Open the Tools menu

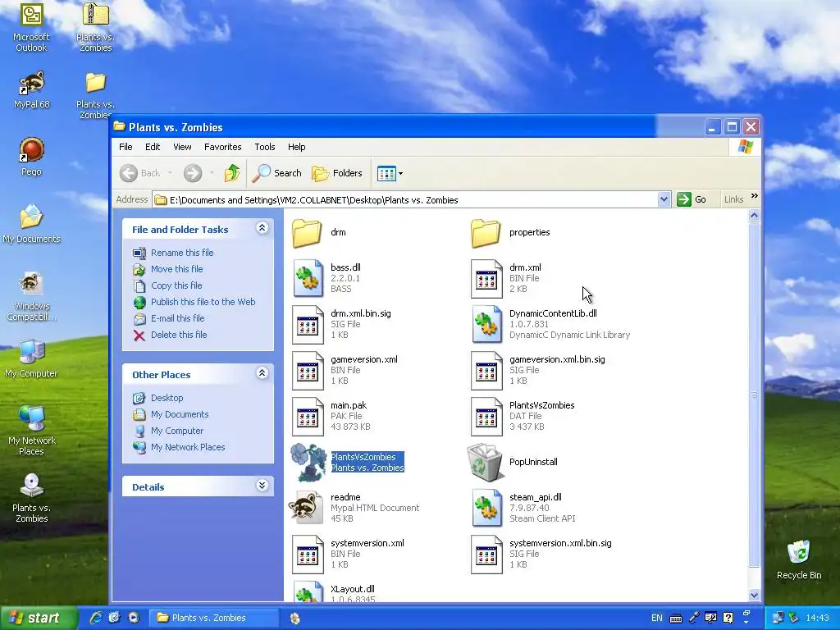(265, 147)
